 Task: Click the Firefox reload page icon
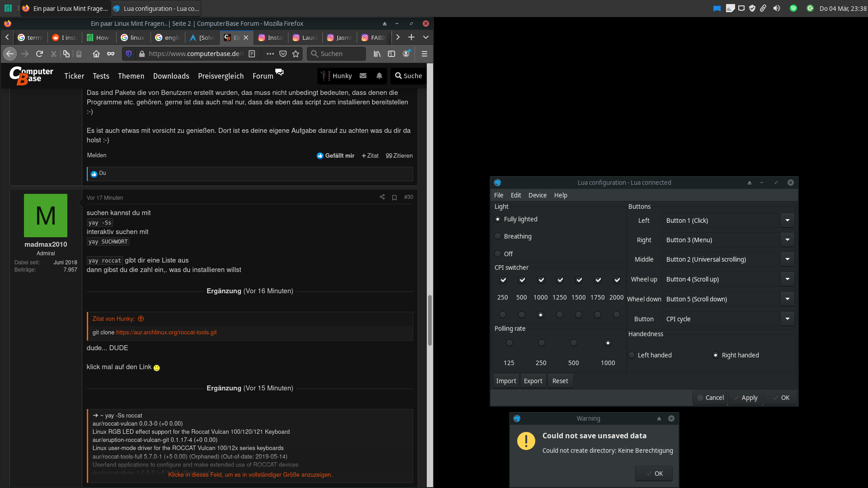(x=39, y=54)
